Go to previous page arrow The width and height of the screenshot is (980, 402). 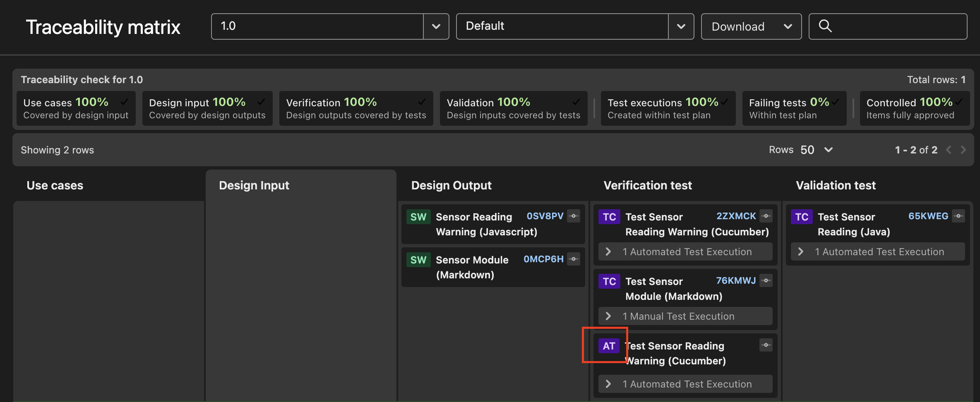[949, 150]
